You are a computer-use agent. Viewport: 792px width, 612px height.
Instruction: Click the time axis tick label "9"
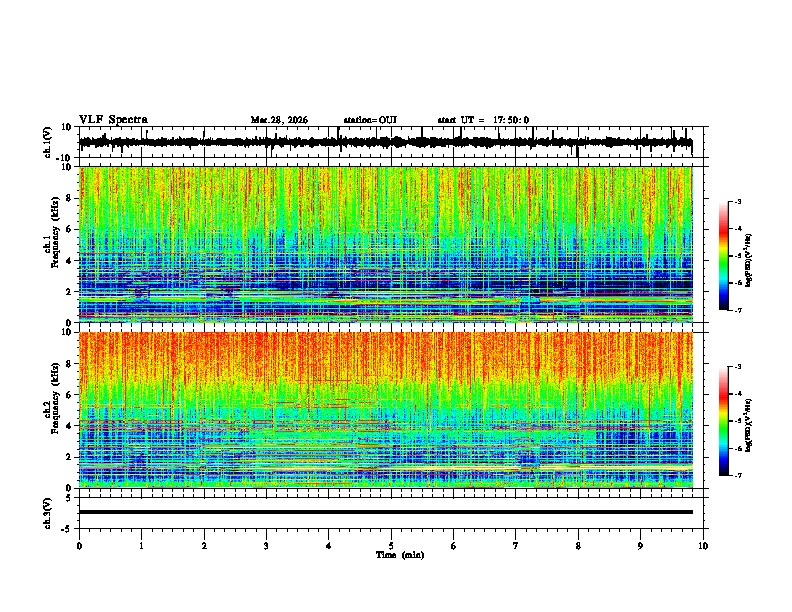tap(640, 546)
